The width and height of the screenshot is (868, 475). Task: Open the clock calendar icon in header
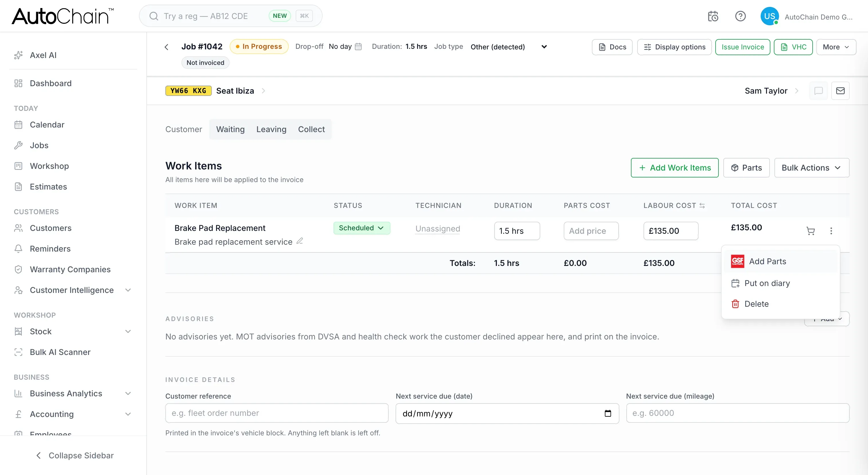713,16
